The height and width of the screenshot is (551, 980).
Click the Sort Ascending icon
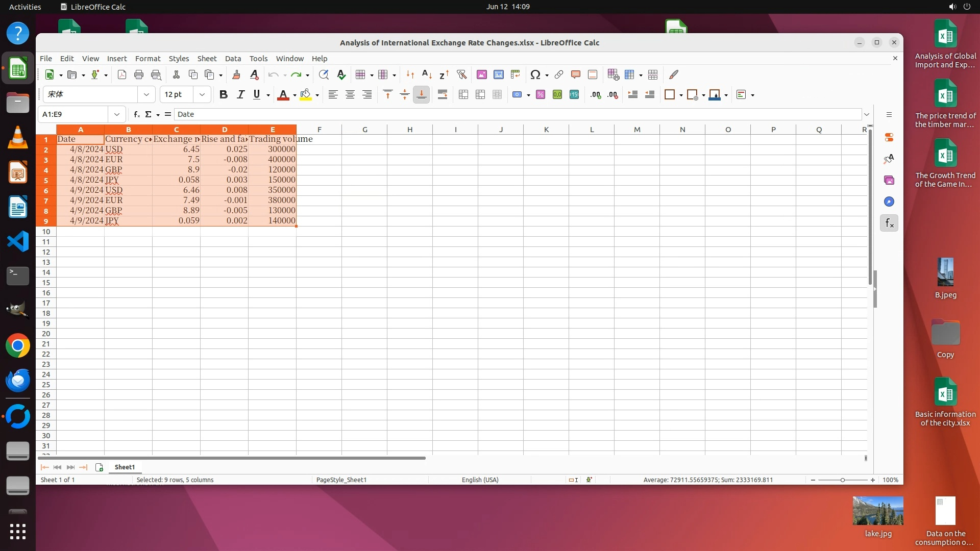coord(427,75)
